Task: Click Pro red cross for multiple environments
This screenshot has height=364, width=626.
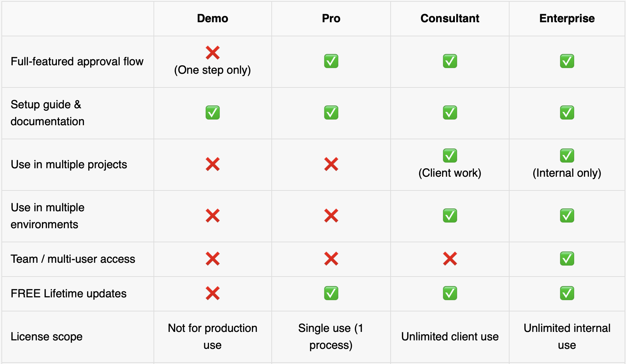Action: [331, 216]
